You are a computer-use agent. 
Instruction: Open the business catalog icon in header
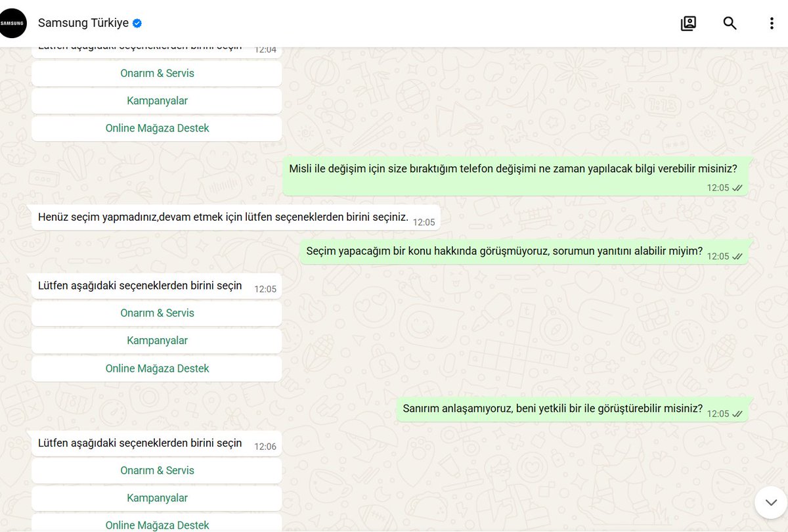(x=688, y=24)
